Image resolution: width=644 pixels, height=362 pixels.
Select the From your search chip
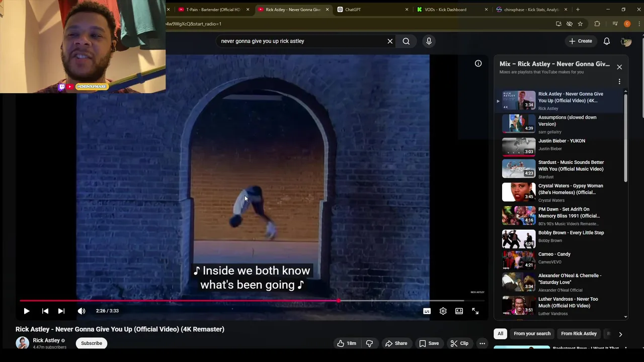(532, 334)
